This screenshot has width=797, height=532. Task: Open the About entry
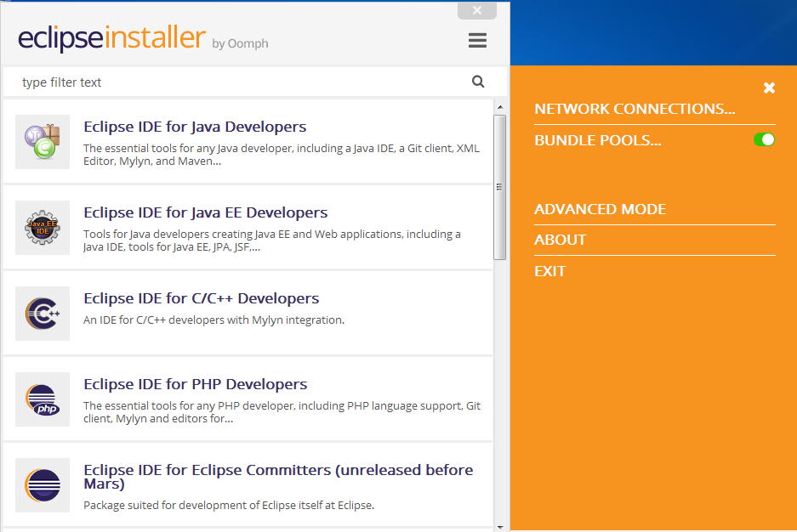[x=561, y=240]
